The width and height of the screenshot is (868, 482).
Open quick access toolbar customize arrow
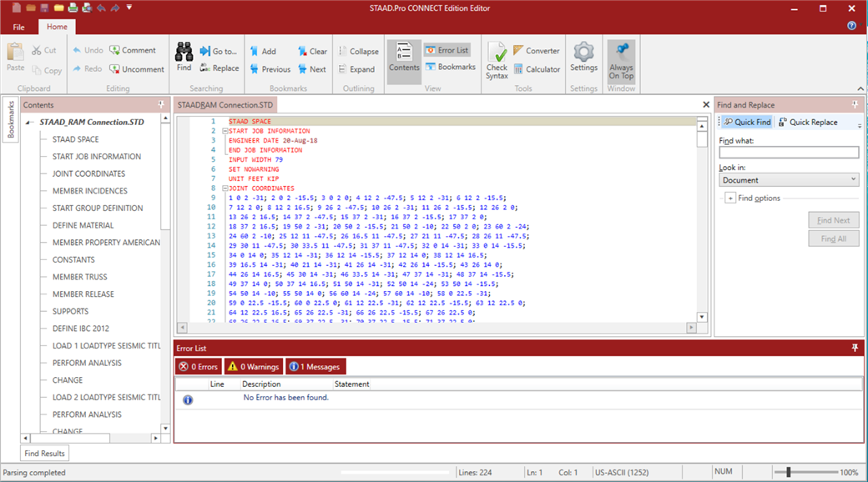click(129, 8)
